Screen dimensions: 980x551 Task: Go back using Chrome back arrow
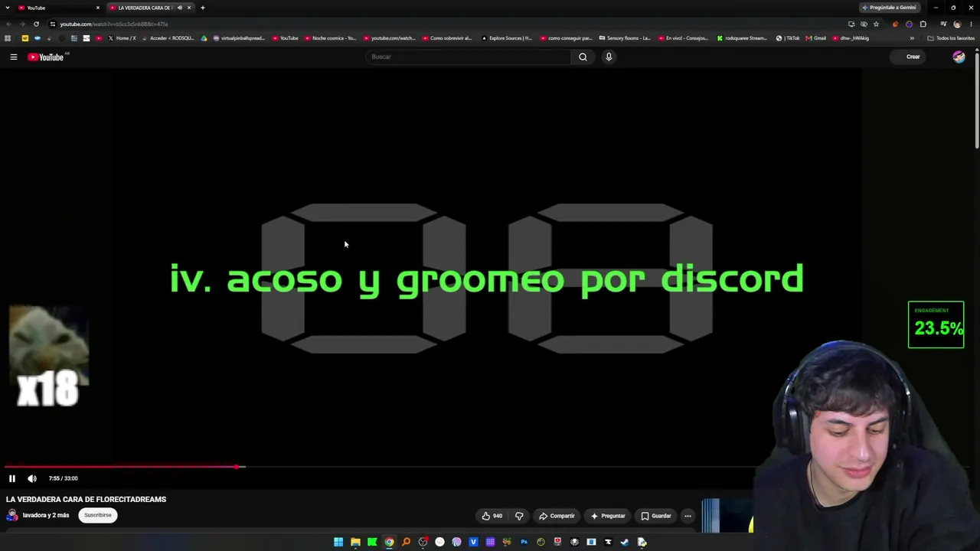[8, 24]
